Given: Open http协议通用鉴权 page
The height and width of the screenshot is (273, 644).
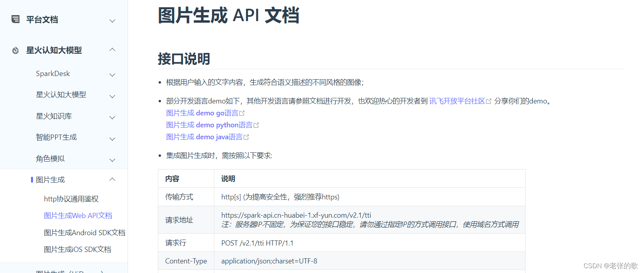Looking at the screenshot, I should 71,199.
